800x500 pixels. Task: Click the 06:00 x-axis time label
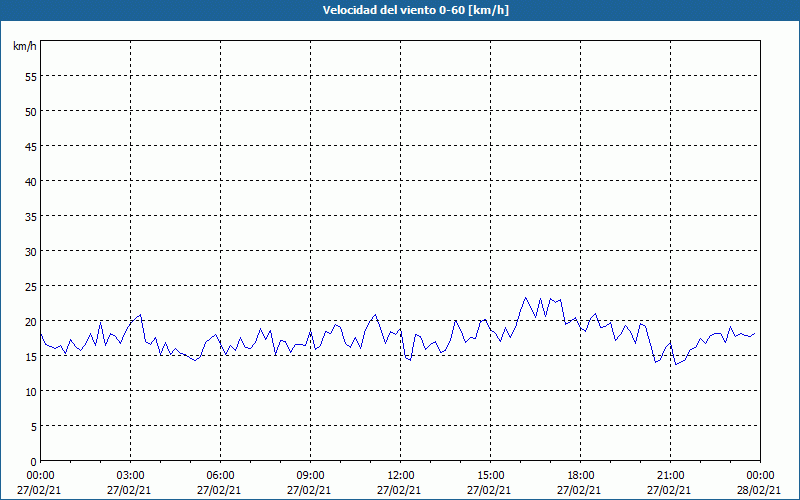point(220,476)
